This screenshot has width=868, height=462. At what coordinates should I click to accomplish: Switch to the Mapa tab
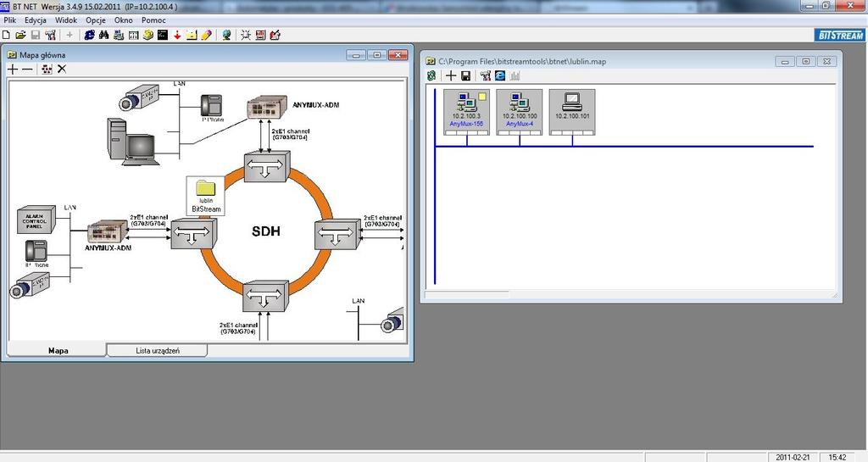(57, 351)
